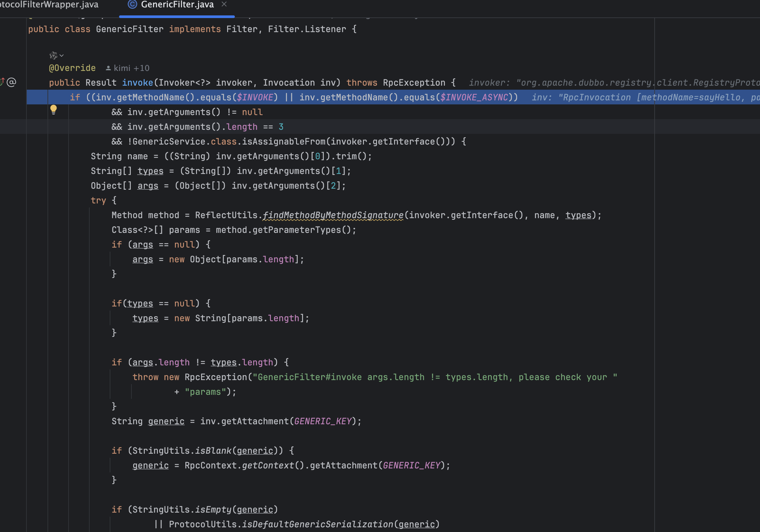Click getParameterTypes method call
760x532 pixels.
click(x=297, y=230)
